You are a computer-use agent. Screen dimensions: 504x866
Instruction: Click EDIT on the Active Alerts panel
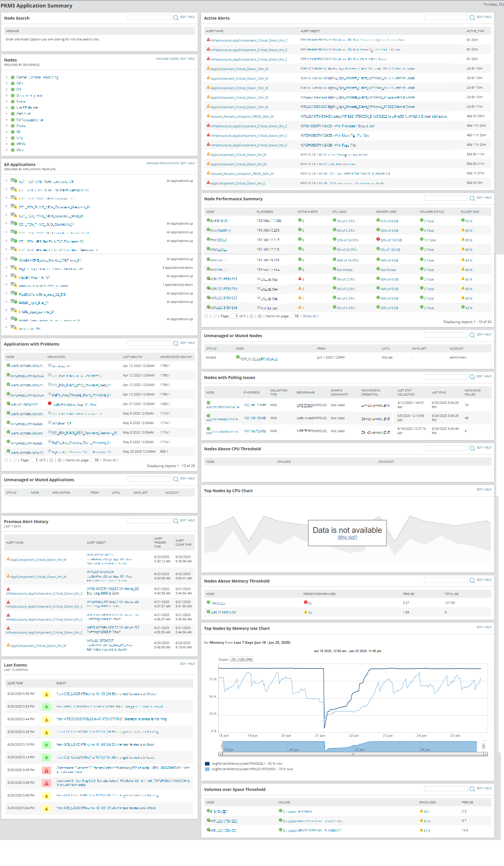[479, 17]
